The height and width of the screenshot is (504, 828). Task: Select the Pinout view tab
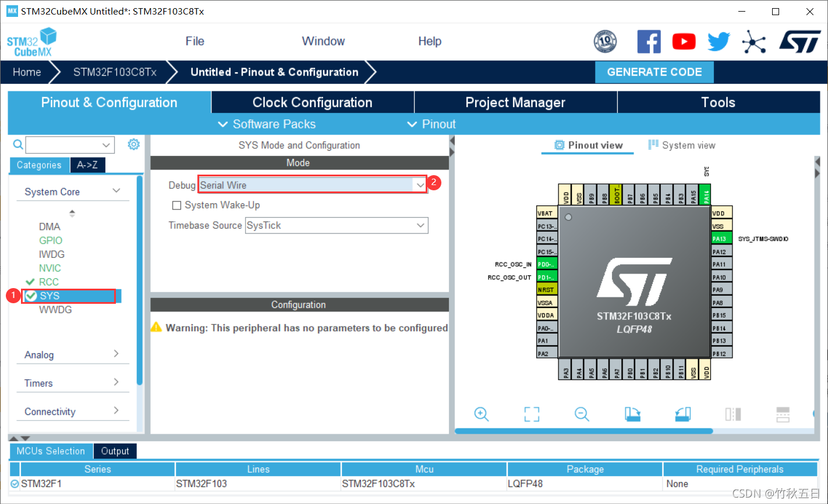588,145
